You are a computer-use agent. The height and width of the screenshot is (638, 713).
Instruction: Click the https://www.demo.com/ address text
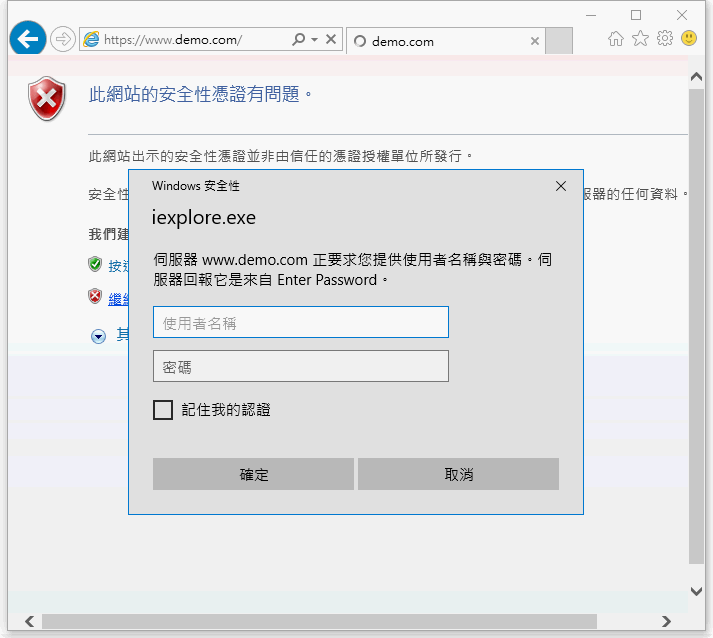[x=173, y=40]
